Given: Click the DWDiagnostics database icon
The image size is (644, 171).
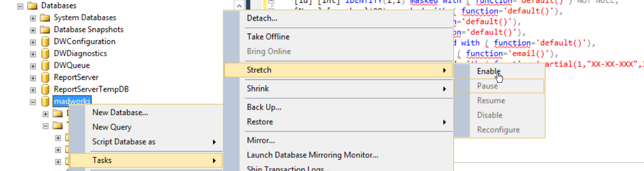Looking at the screenshot, I should click(x=45, y=53).
